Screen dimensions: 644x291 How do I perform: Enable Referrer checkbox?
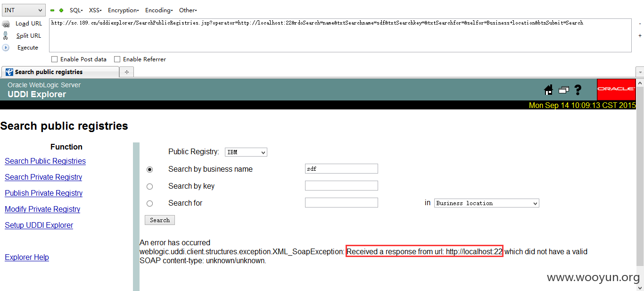[117, 59]
